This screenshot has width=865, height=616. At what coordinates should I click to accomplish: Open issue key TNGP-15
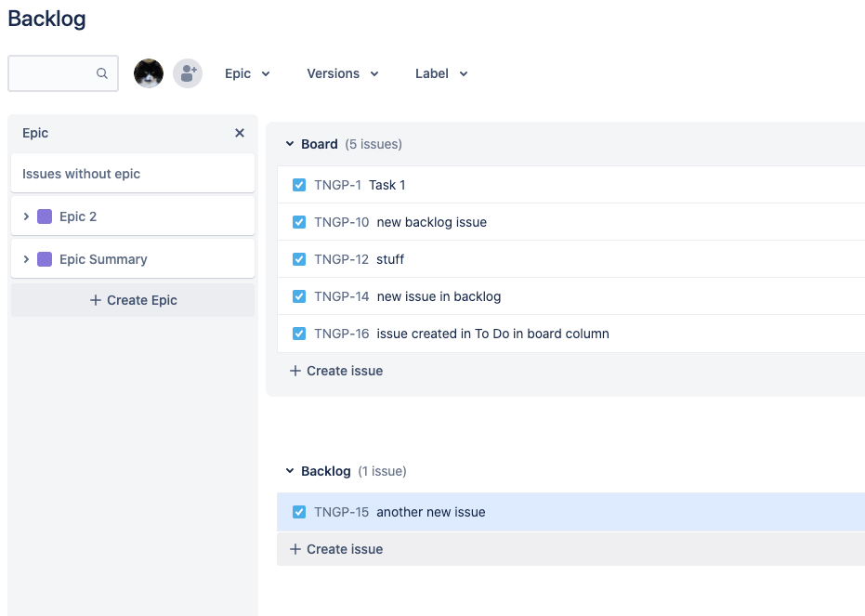pos(342,512)
